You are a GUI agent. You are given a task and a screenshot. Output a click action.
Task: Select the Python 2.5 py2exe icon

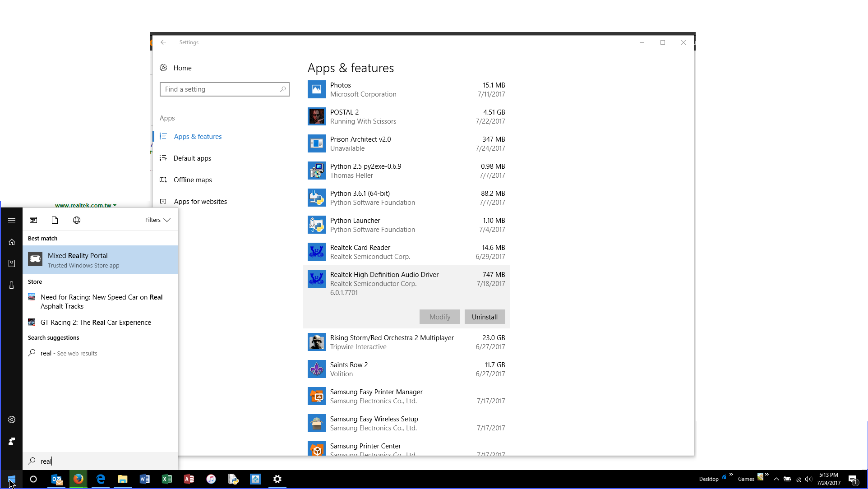click(x=316, y=171)
